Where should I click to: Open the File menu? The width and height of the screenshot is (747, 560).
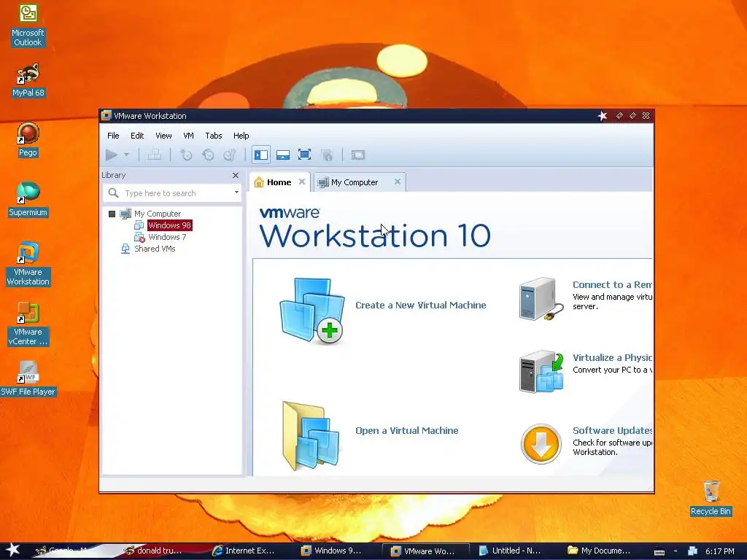pos(113,136)
